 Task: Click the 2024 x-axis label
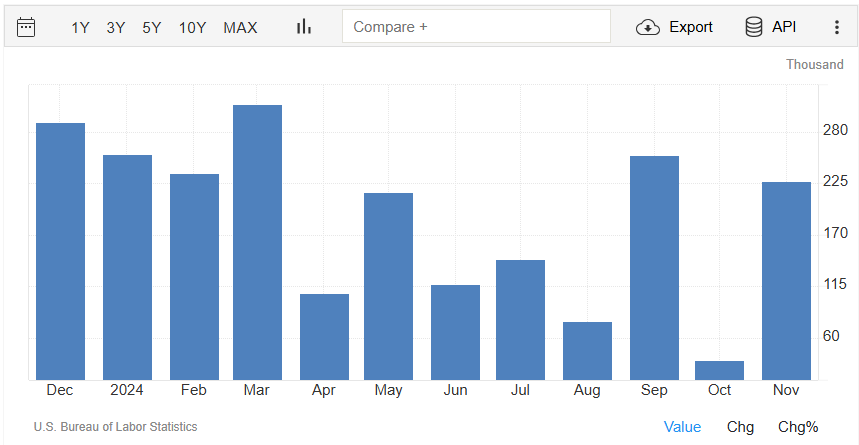click(x=127, y=390)
